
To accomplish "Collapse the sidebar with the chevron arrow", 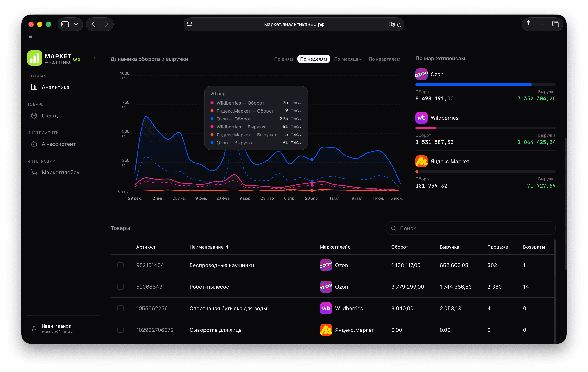I will (x=95, y=58).
